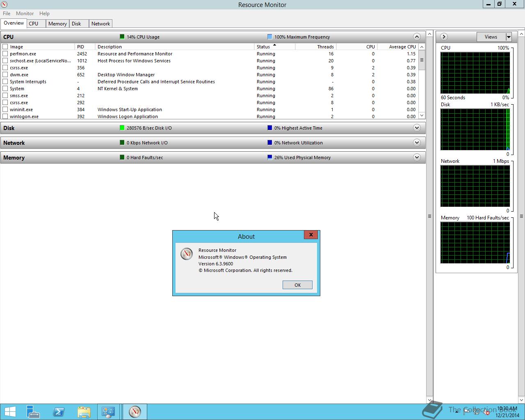
Task: Sort by the PID column header
Action: [85, 47]
